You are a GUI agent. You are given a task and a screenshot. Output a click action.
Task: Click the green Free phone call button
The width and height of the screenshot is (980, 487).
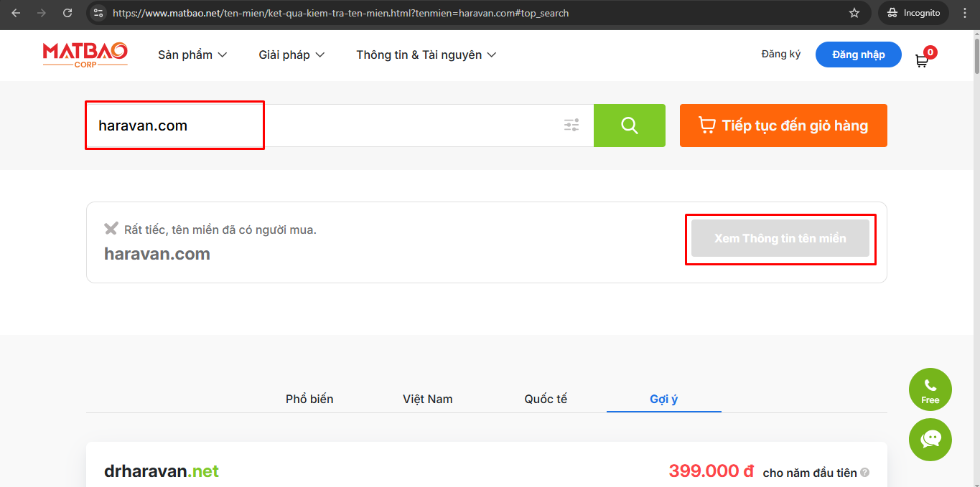[930, 389]
